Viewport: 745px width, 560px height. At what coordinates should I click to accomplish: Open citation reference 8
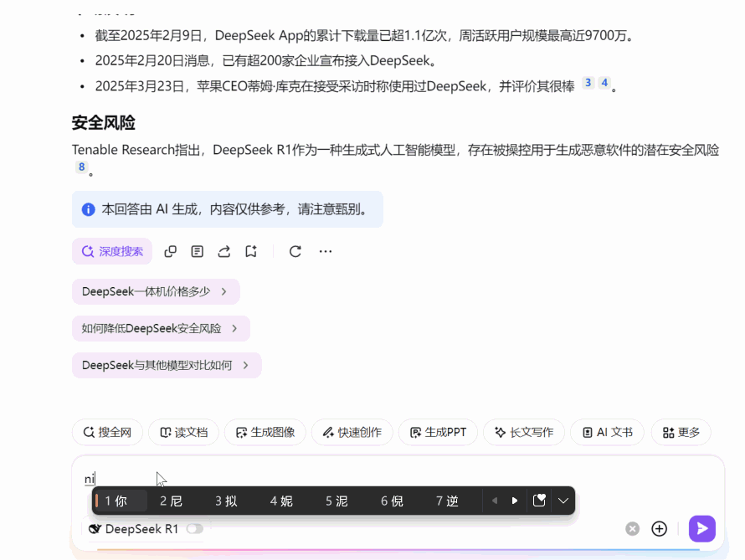(x=82, y=167)
